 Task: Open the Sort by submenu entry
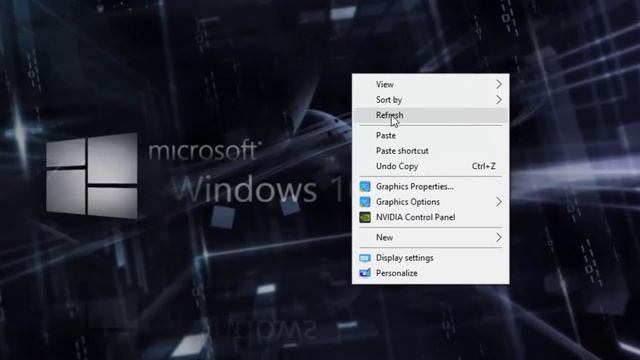click(431, 100)
